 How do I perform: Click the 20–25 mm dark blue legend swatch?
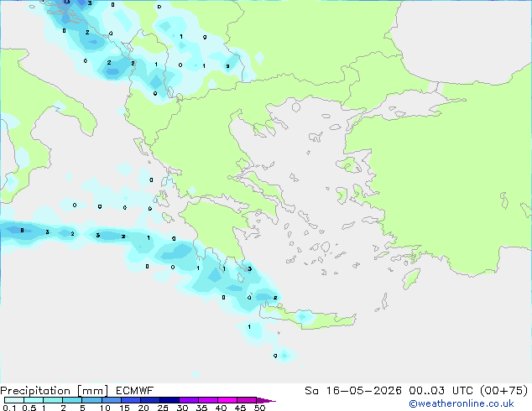point(149,400)
